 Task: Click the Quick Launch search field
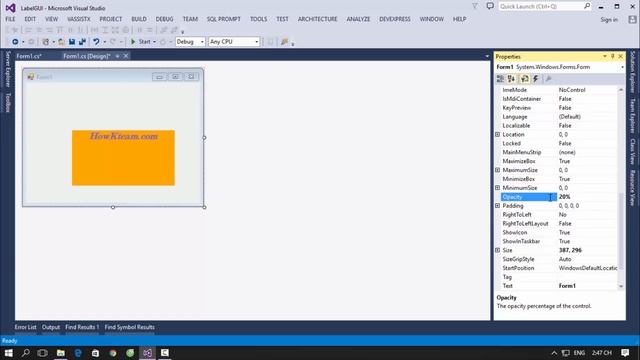[x=544, y=7]
